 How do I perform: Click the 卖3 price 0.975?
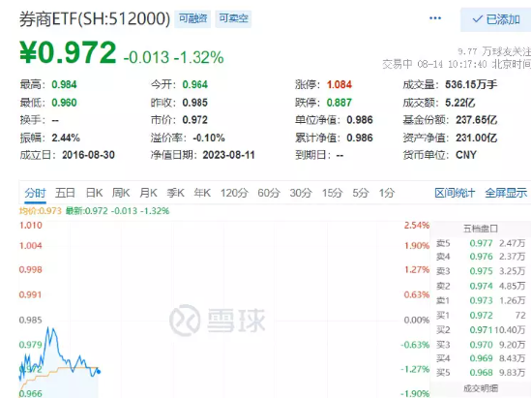(481, 271)
